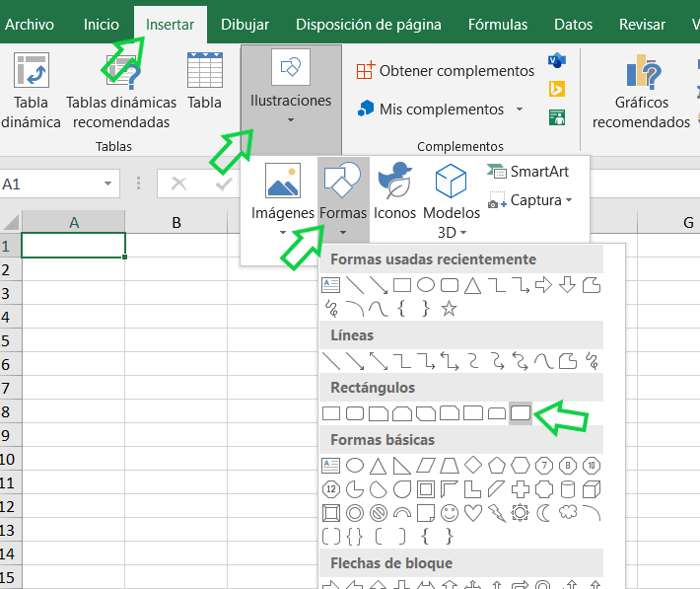
Task: Insert diamond shape
Action: tap(473, 466)
